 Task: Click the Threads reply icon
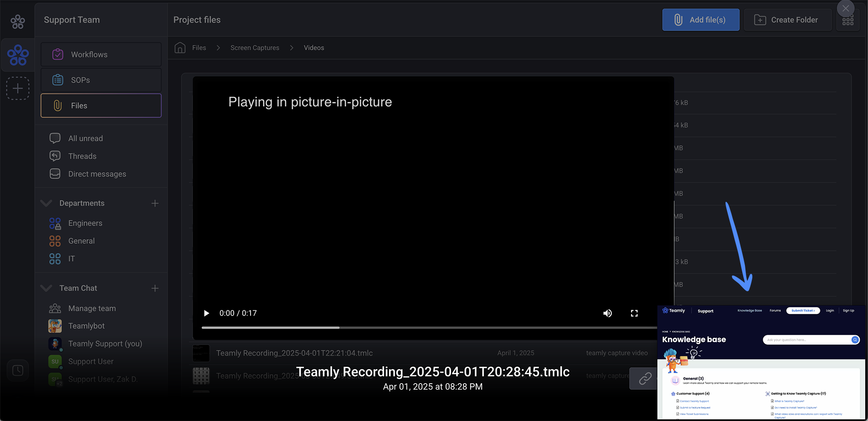tap(55, 156)
